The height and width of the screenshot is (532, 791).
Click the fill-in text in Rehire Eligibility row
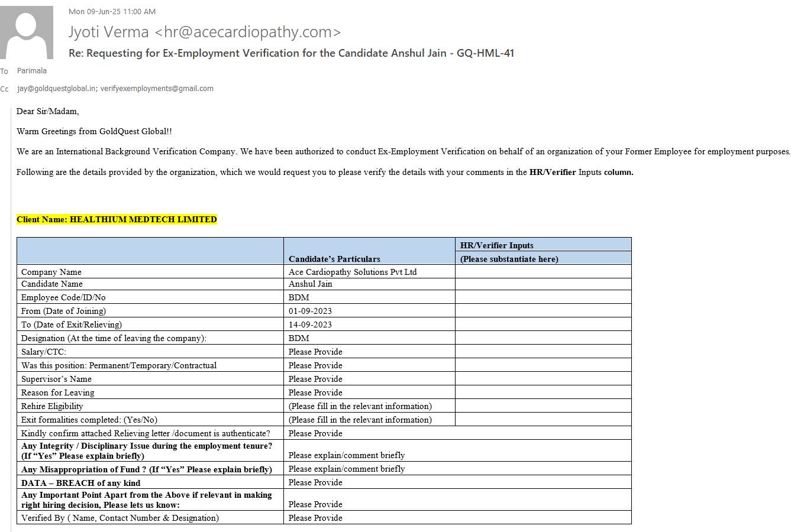[360, 406]
